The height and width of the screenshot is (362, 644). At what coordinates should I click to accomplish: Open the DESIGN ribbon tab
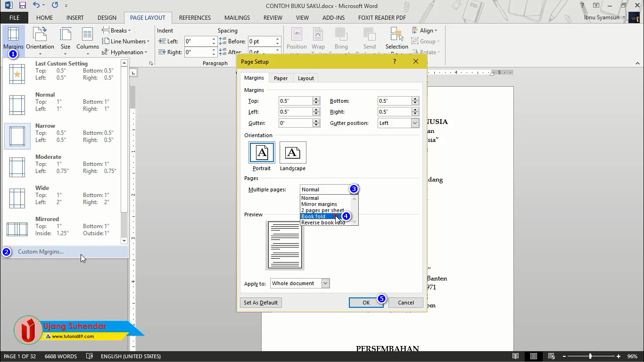(107, 18)
